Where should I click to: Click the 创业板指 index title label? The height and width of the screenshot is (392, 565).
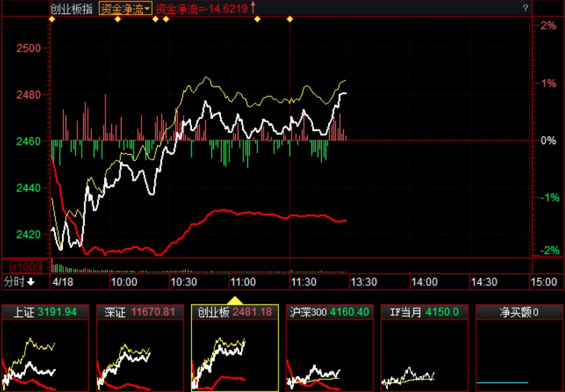[71, 8]
